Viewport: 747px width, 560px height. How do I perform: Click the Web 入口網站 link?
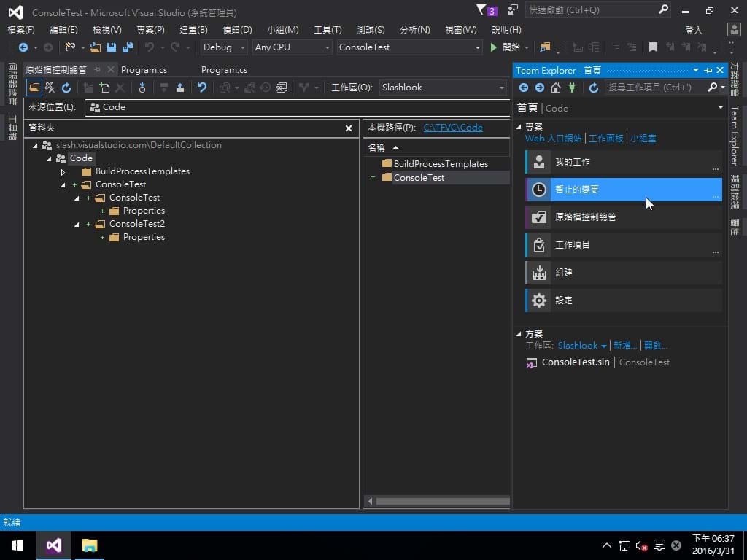(x=553, y=139)
